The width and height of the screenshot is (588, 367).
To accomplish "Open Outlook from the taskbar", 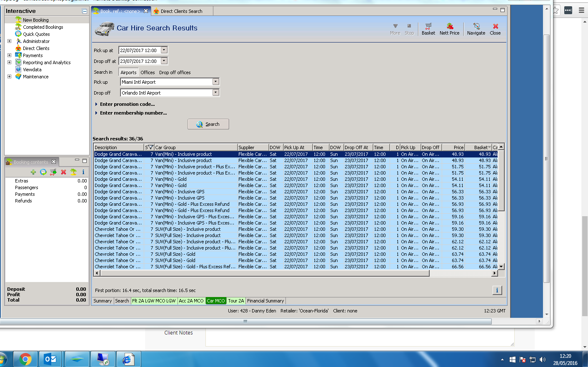I will 50,359.
